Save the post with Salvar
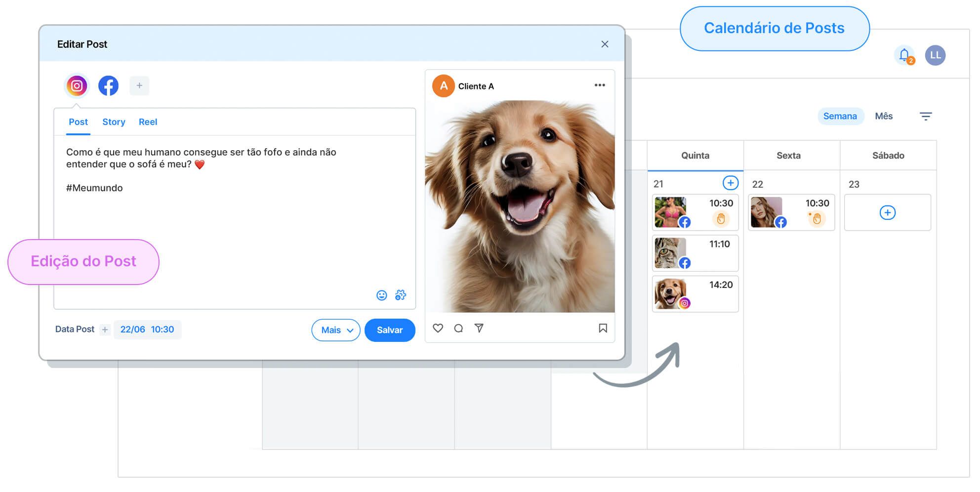This screenshot has height=492, width=980. (390, 330)
